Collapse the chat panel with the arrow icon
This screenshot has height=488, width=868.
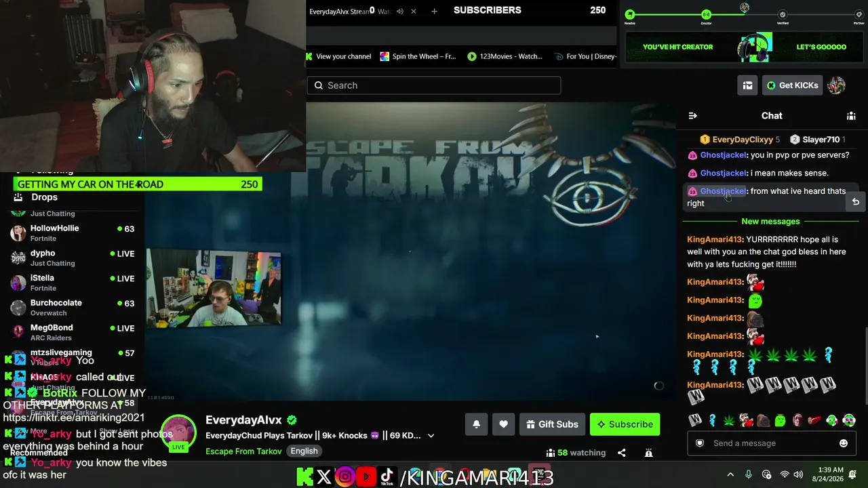pyautogui.click(x=692, y=116)
